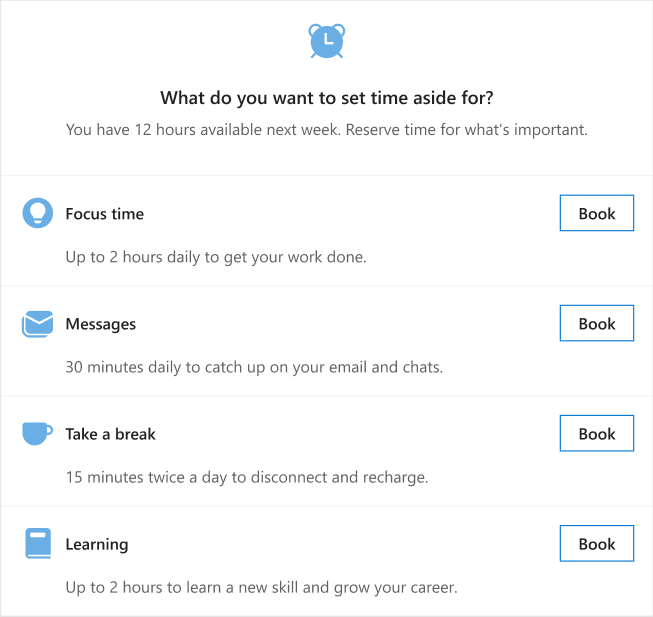The width and height of the screenshot is (653, 617).
Task: Select the Messages title
Action: point(101,324)
